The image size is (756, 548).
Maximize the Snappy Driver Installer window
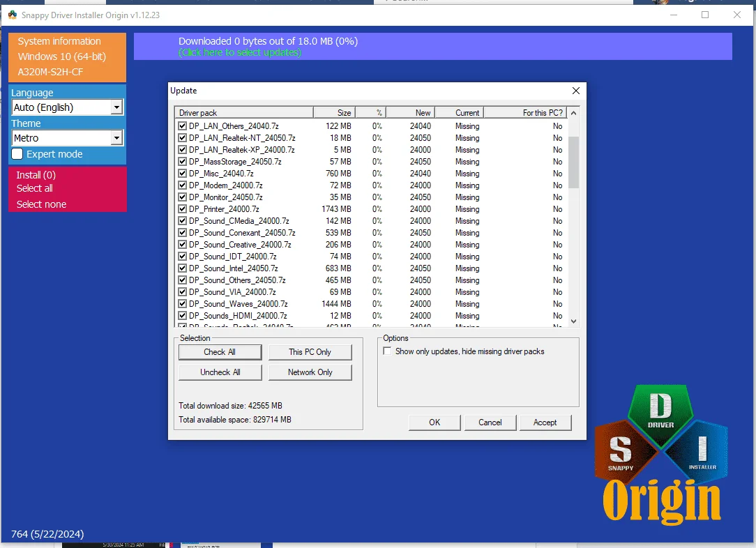[x=705, y=15]
